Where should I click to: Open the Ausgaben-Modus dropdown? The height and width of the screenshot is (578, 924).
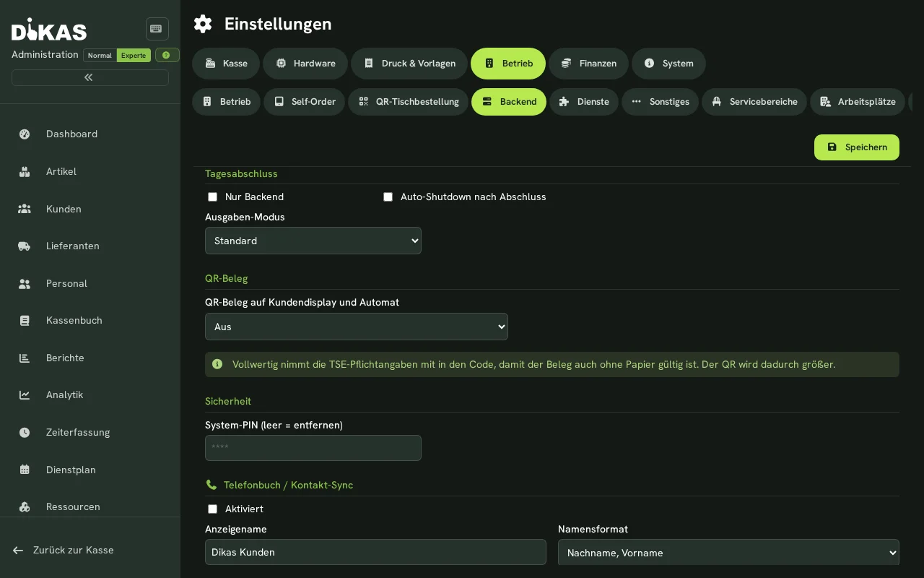pyautogui.click(x=313, y=241)
